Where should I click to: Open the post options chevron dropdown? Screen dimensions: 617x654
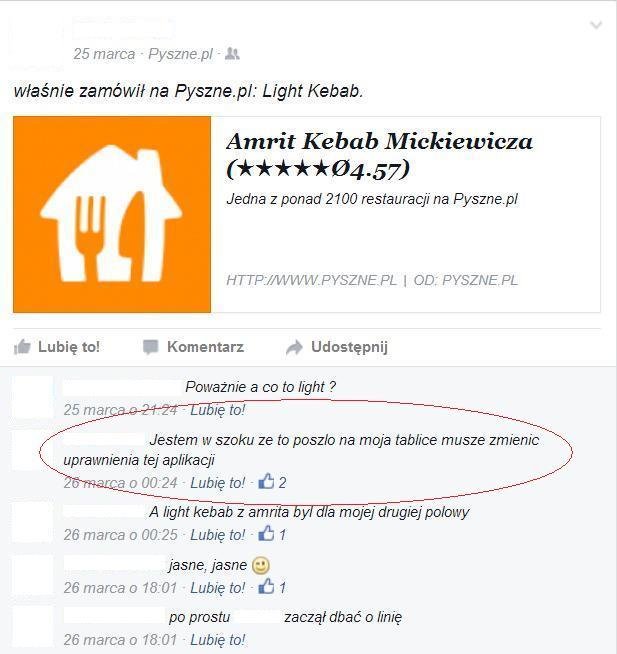(x=596, y=25)
